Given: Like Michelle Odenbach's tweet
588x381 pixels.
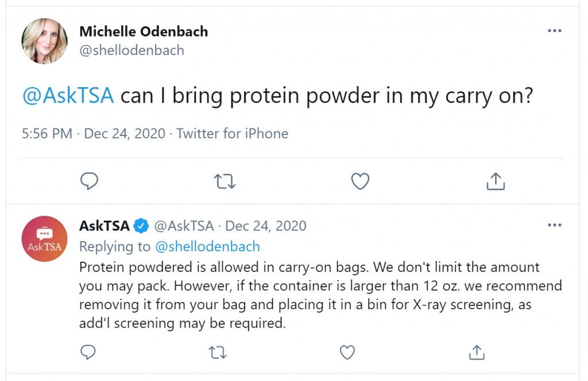Looking at the screenshot, I should pyautogui.click(x=361, y=181).
